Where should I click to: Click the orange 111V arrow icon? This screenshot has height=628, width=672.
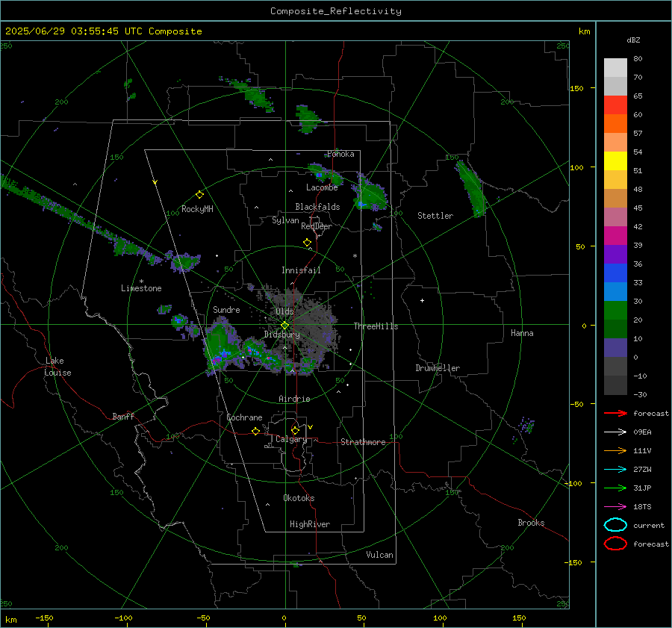(615, 450)
